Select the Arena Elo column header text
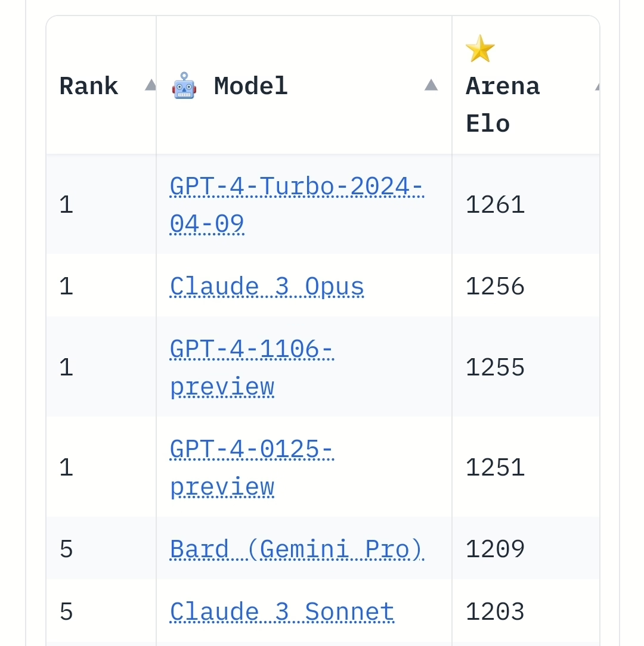Viewport: 644px width, 646px height. point(502,105)
